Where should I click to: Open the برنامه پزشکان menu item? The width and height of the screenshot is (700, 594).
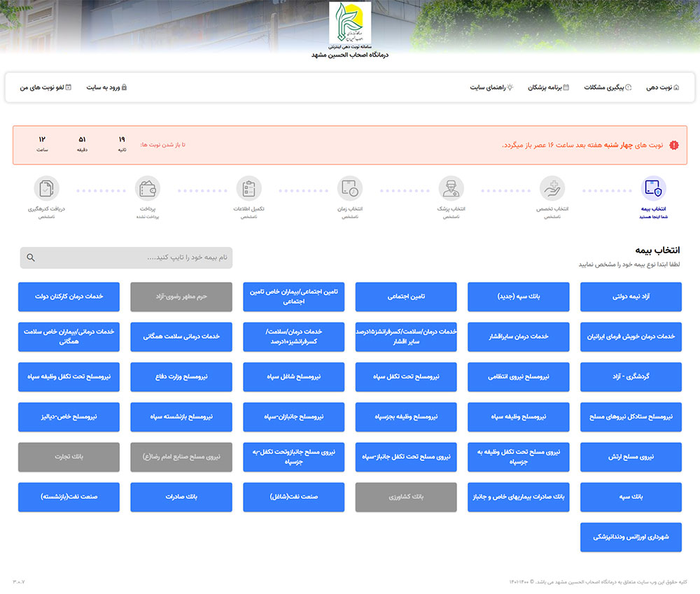tap(548, 87)
